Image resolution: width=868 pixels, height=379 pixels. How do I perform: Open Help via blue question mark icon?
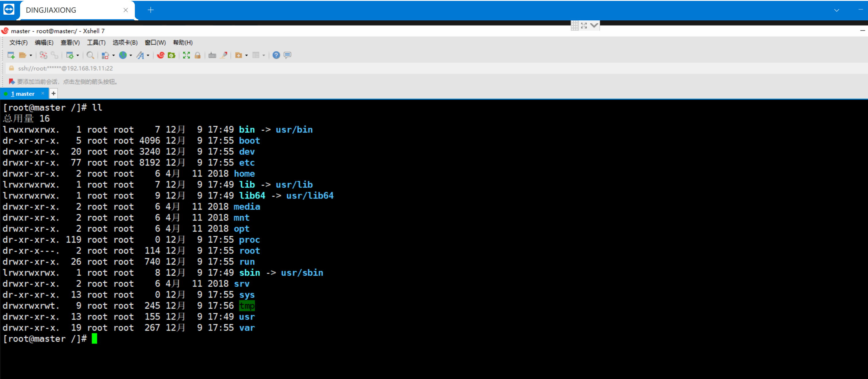(x=276, y=55)
